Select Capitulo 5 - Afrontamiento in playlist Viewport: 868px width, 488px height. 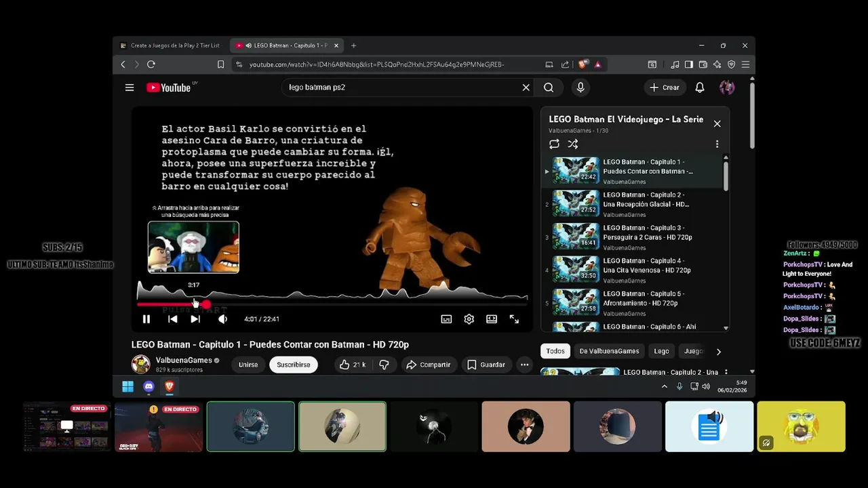[x=632, y=303]
